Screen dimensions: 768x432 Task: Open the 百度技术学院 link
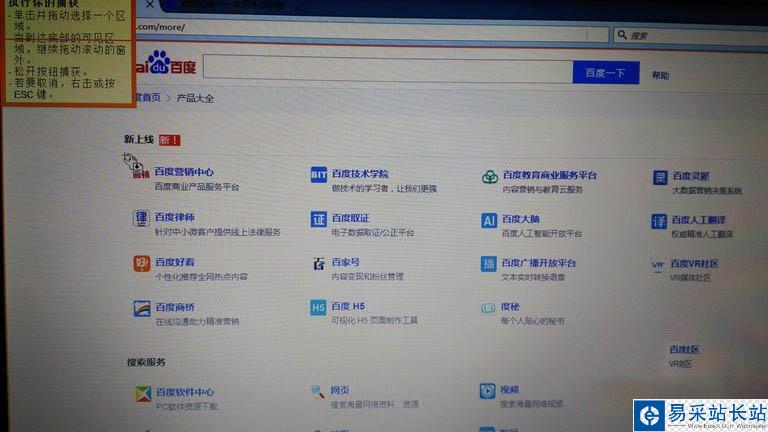point(360,174)
